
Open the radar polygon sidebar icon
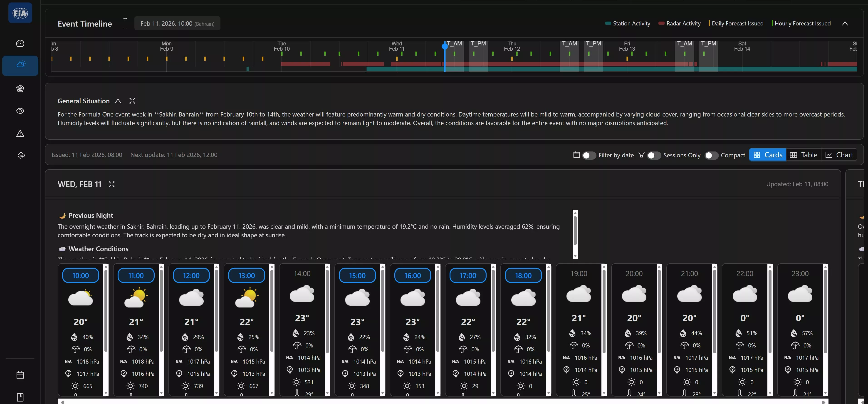click(20, 89)
